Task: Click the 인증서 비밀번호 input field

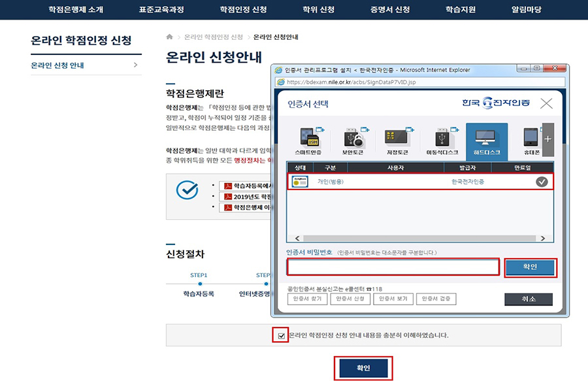Action: [x=393, y=267]
